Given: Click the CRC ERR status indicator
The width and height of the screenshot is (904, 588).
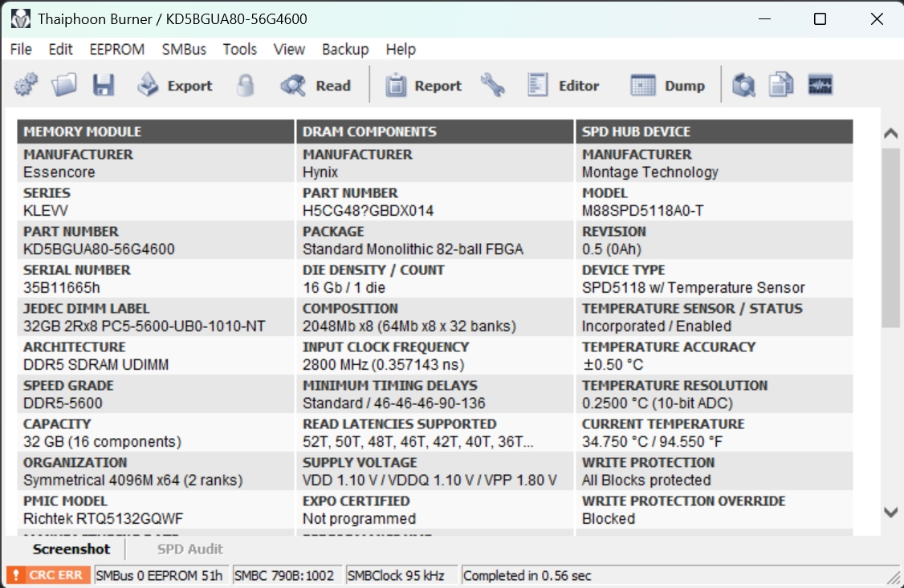Looking at the screenshot, I should tap(48, 575).
